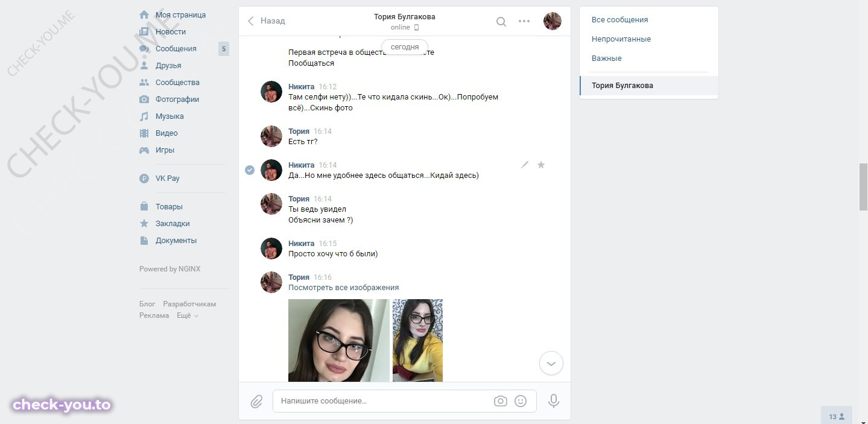
Task: Open emoji picker smiley icon
Action: (x=521, y=401)
